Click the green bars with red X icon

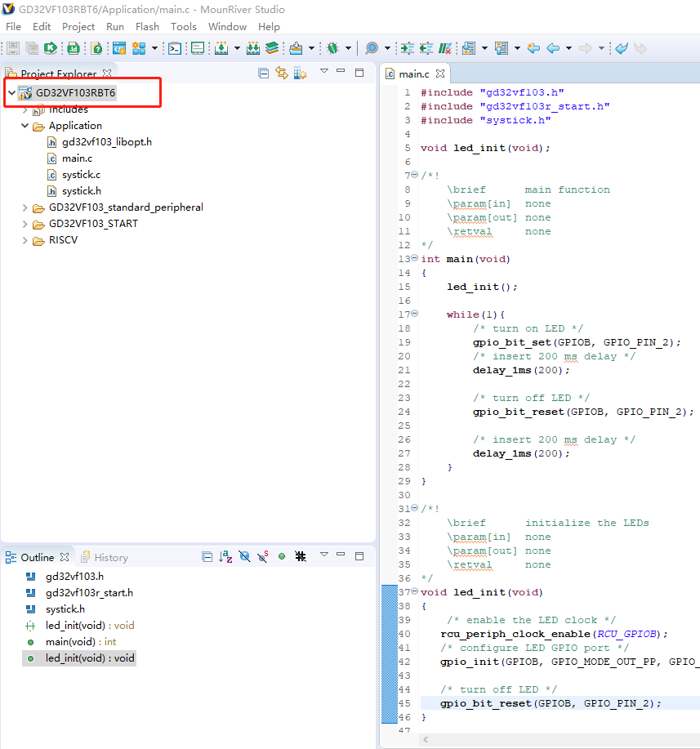445,48
